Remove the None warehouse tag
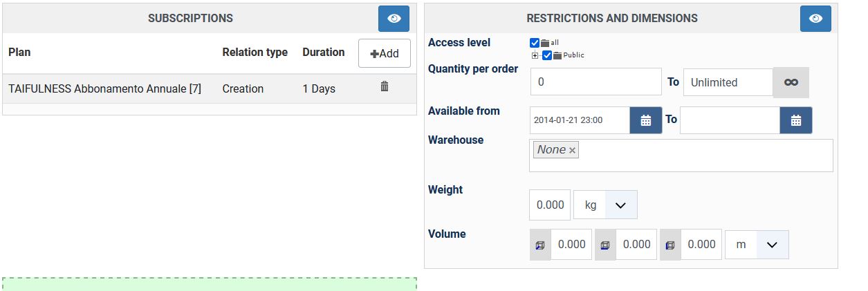This screenshot has width=868, height=291. [x=572, y=151]
